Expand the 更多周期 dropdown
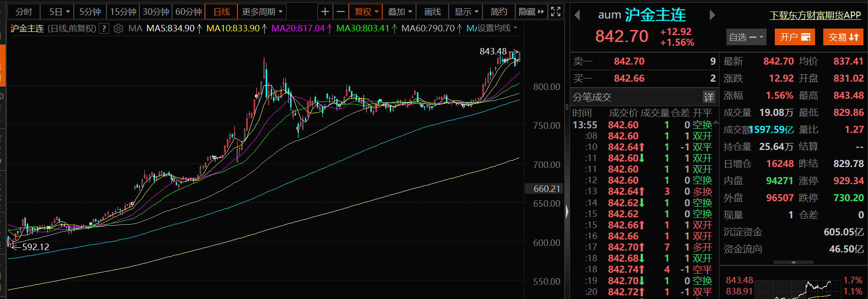The height and width of the screenshot is (299, 868). pos(262,12)
